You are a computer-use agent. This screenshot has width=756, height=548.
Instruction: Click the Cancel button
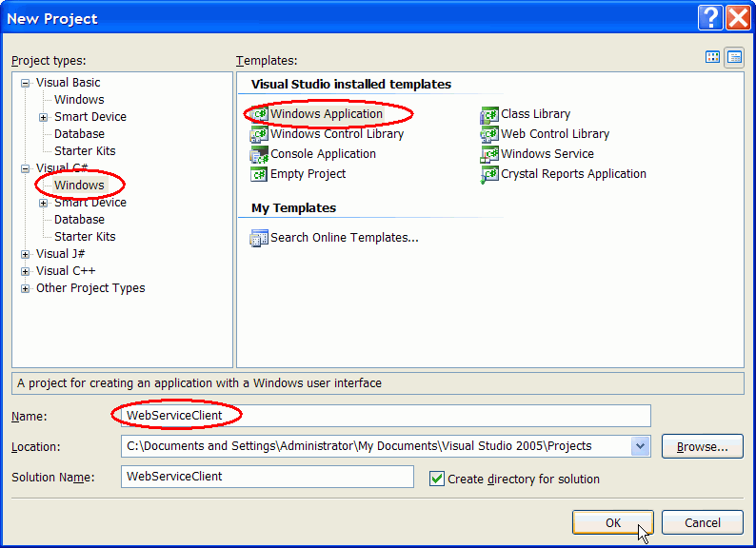[703, 523]
